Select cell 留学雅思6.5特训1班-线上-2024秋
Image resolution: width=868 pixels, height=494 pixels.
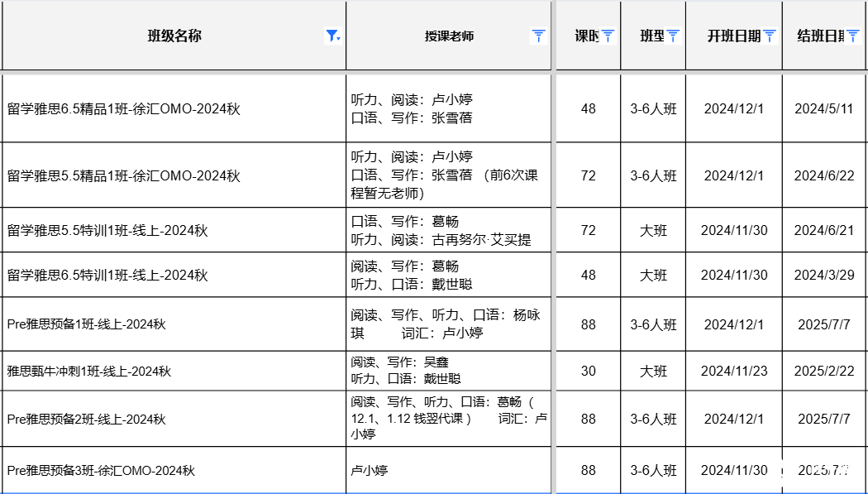(174, 275)
